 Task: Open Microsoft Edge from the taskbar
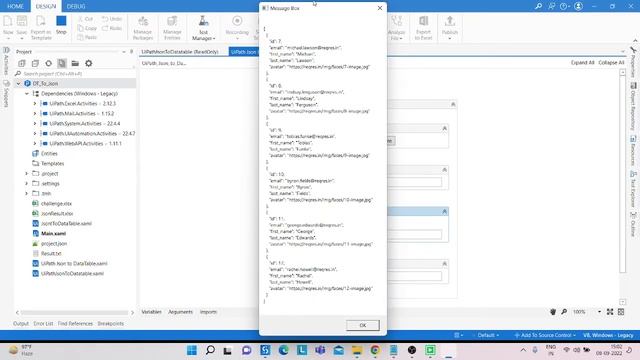point(283,350)
